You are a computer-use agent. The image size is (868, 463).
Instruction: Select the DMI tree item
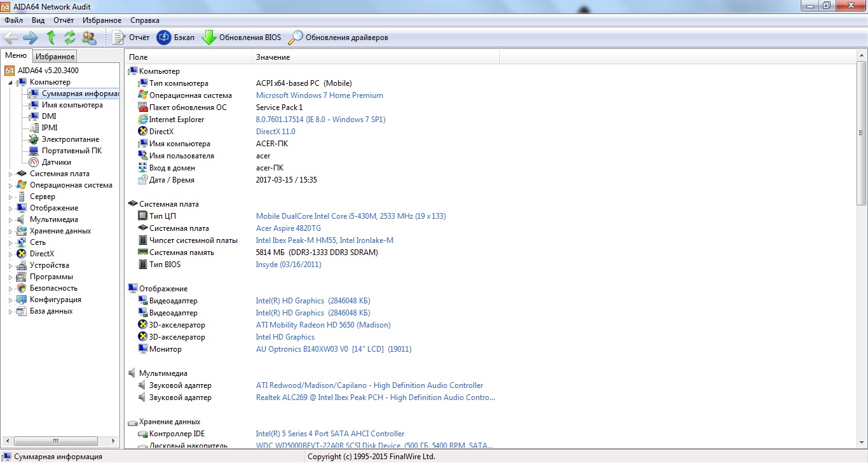click(49, 116)
